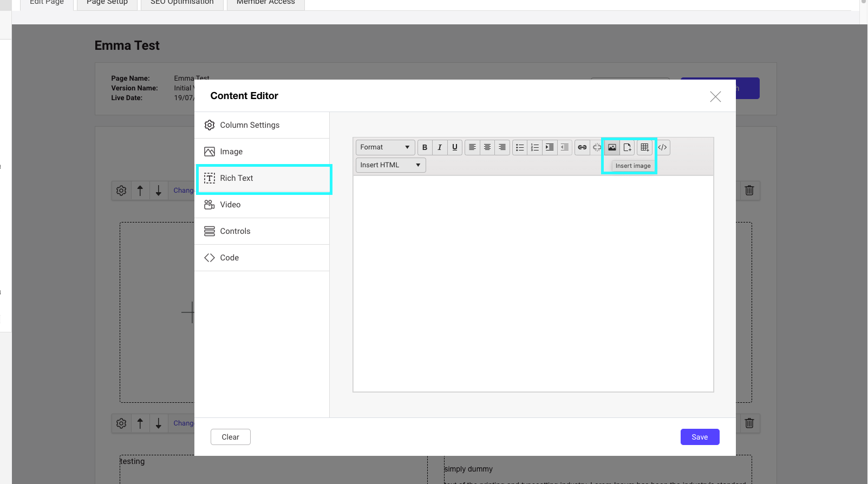This screenshot has width=868, height=484.
Task: Open the Format dropdown
Action: point(385,147)
